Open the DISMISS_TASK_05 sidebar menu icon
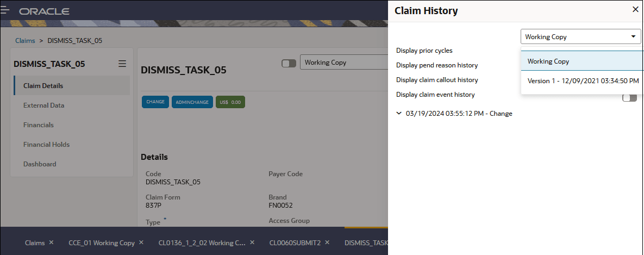Viewport: 644px width, 255px height. pos(122,64)
